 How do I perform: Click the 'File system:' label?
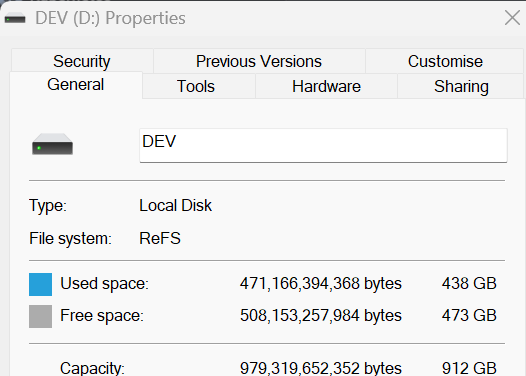70,238
